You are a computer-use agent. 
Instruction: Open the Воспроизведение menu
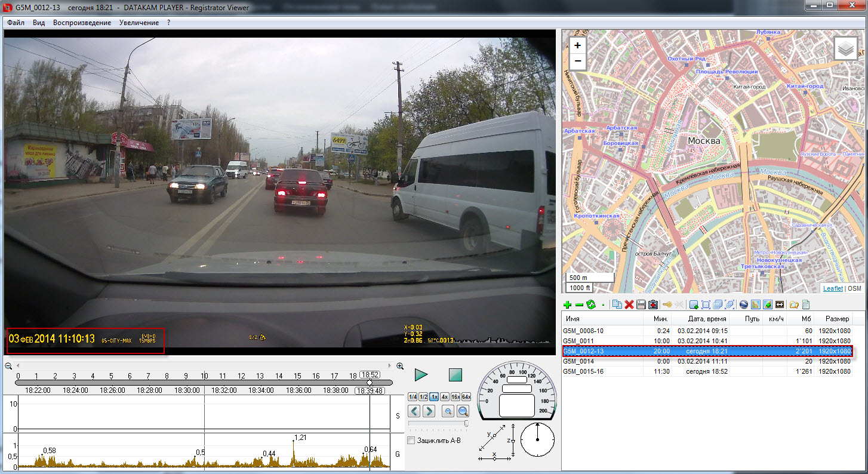click(x=82, y=23)
